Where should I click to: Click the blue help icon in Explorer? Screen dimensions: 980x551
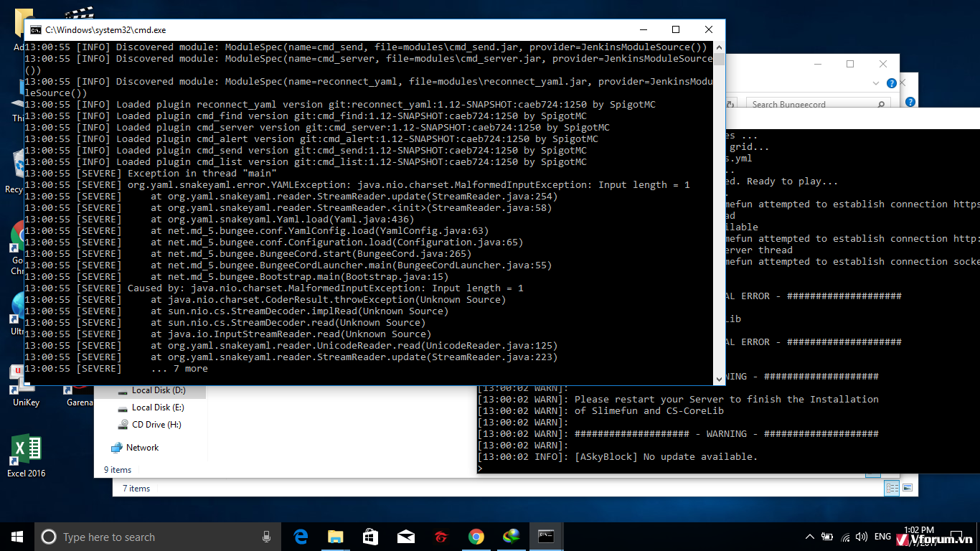click(x=892, y=83)
